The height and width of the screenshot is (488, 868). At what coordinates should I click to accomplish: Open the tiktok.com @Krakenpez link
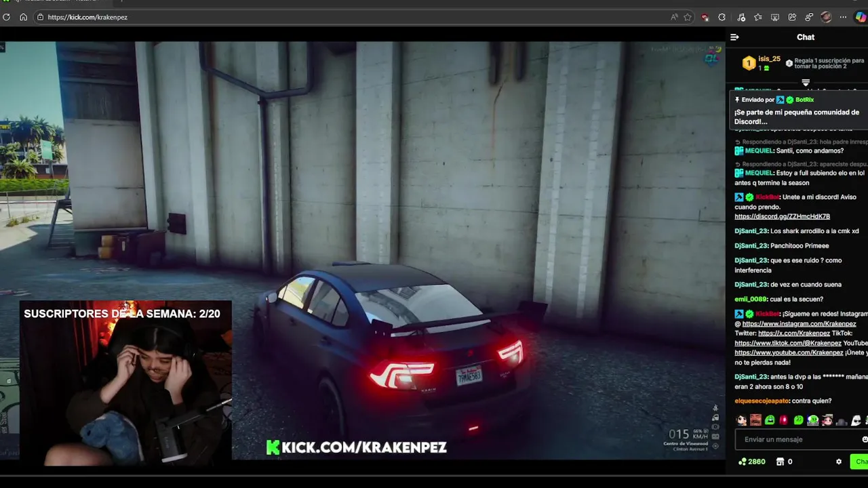[x=788, y=343]
